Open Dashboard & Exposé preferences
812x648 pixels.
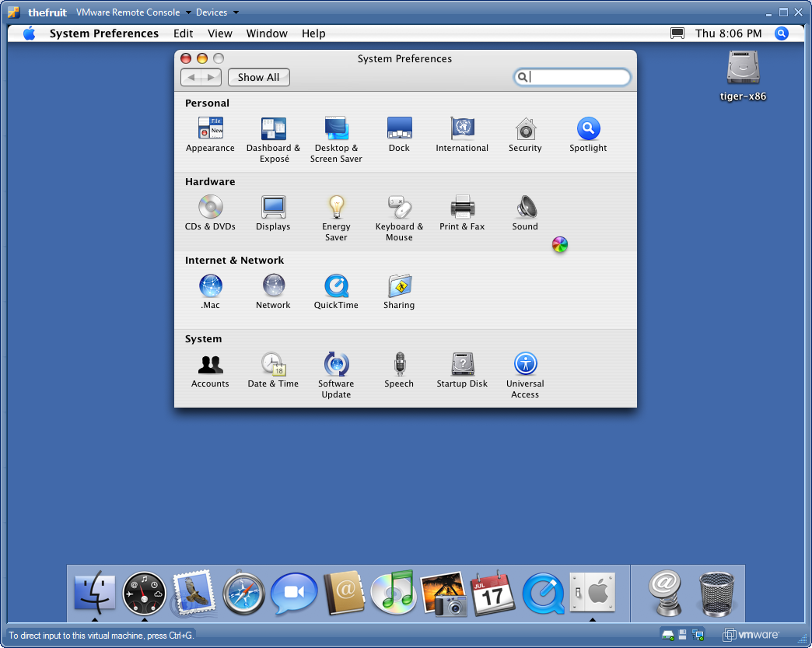pyautogui.click(x=273, y=138)
